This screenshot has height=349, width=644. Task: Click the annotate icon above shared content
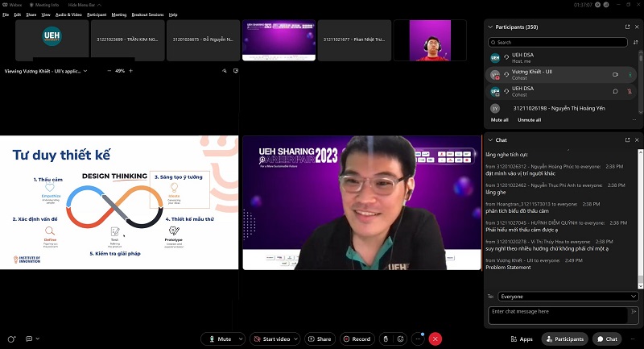(225, 71)
